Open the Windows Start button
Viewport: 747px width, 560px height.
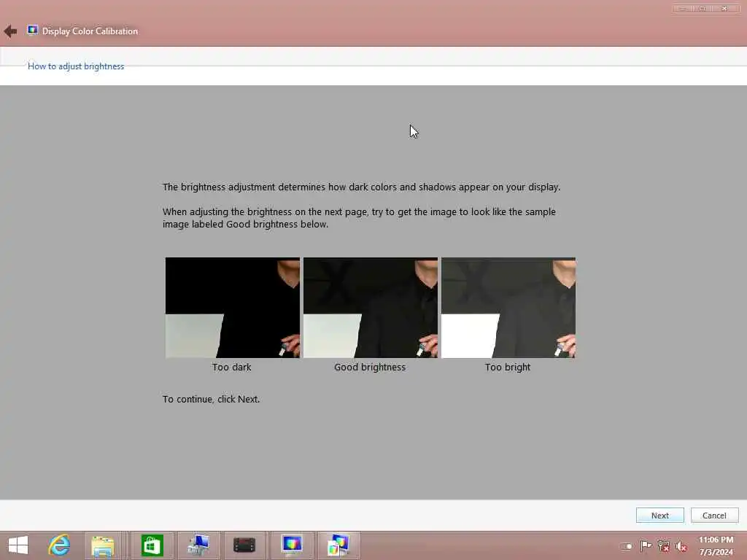[18, 545]
